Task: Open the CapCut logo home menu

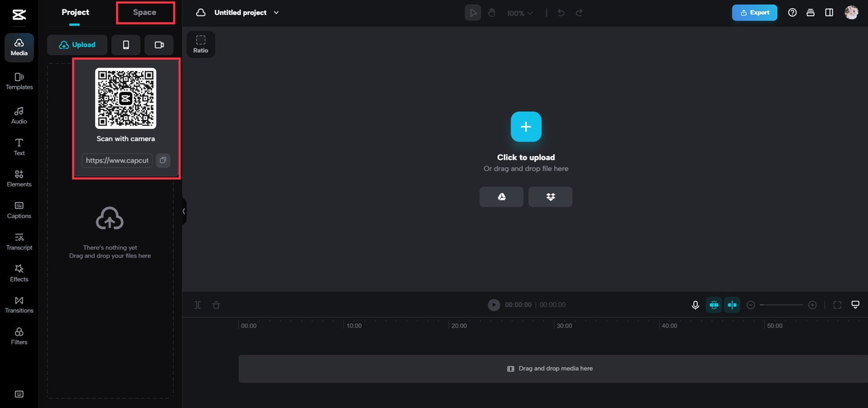Action: (19, 14)
